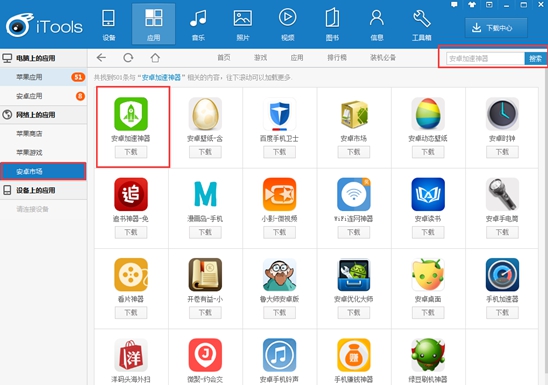Open the 手机赚钱神器 money bag icon
This screenshot has width=548, height=385.
pyautogui.click(x=354, y=355)
